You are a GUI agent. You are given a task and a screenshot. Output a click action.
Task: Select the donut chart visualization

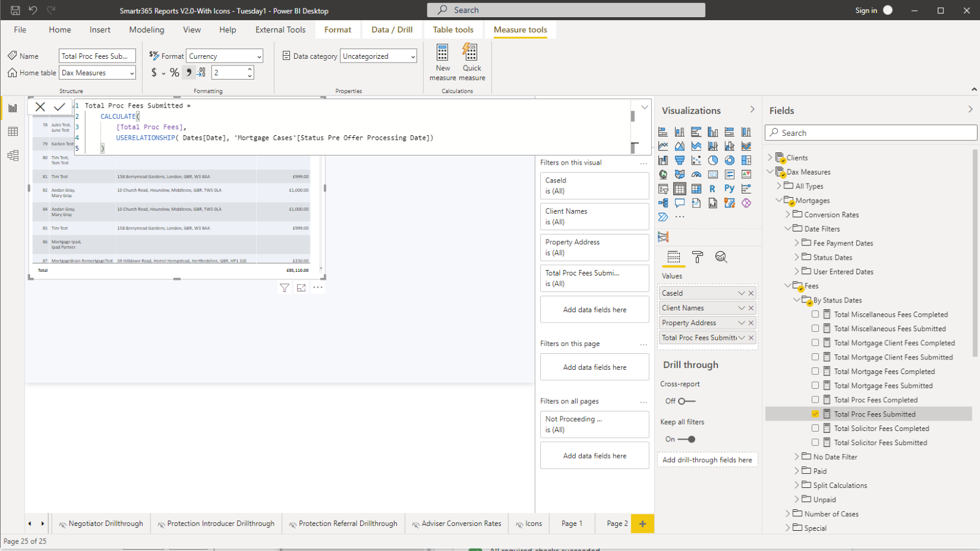point(729,160)
